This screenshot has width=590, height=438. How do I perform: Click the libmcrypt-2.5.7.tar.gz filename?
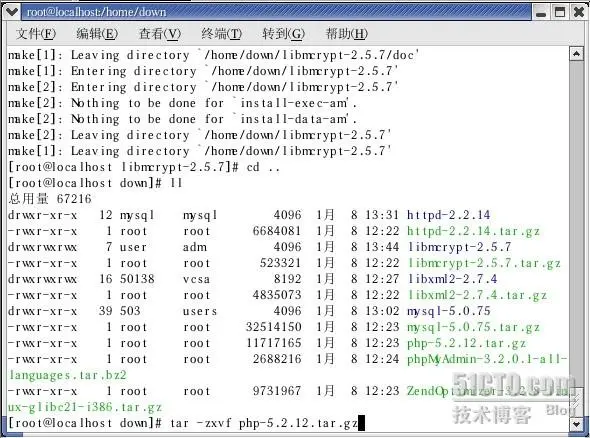pos(484,263)
